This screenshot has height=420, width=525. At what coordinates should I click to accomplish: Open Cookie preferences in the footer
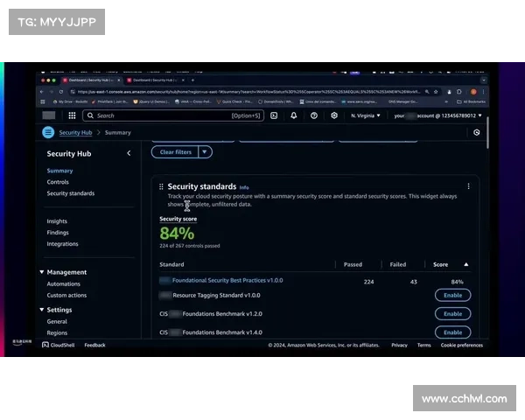pos(462,345)
